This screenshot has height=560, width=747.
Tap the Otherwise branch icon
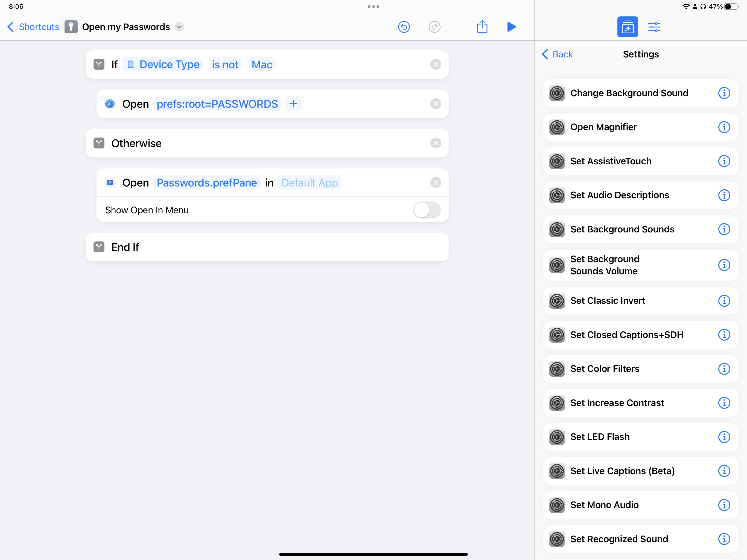pos(99,143)
